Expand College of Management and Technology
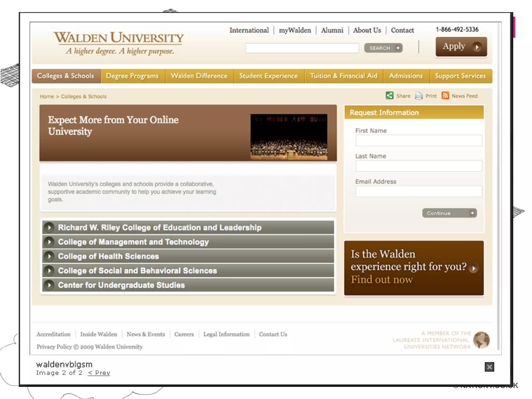Screen dimensions: 532x399 coord(49,242)
